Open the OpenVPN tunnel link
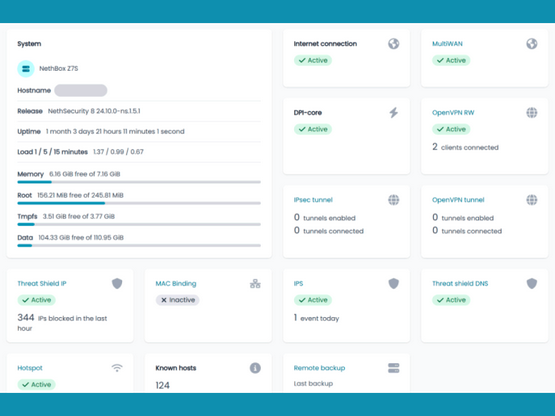The image size is (555, 416). [x=458, y=200]
